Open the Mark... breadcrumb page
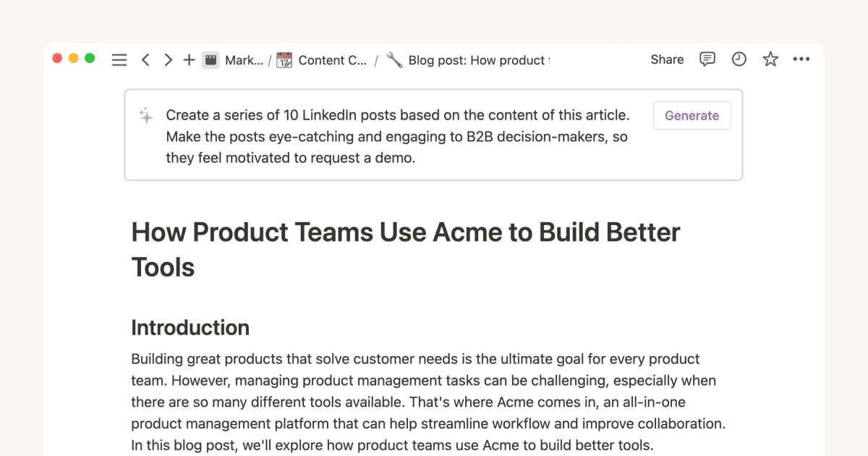 244,60
